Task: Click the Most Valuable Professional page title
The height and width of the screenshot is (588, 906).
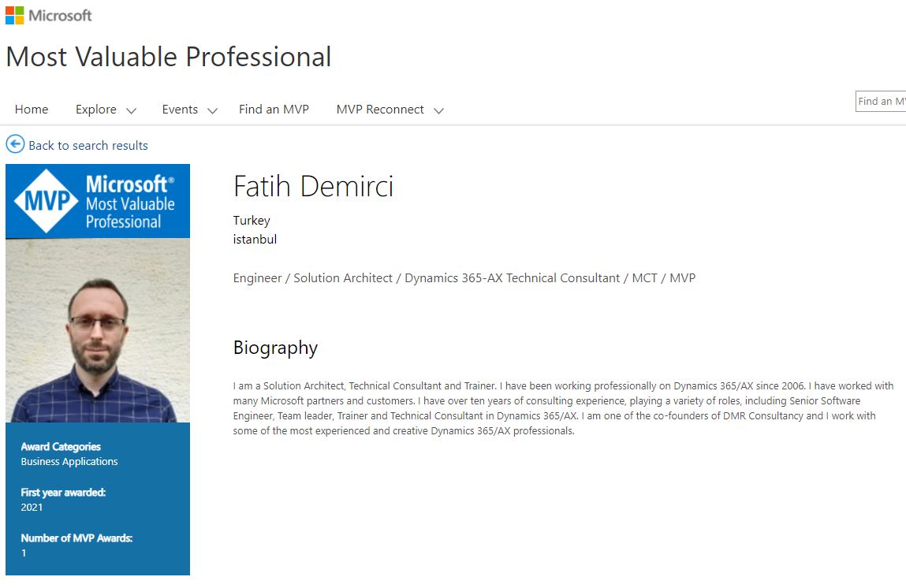Action: point(169,57)
